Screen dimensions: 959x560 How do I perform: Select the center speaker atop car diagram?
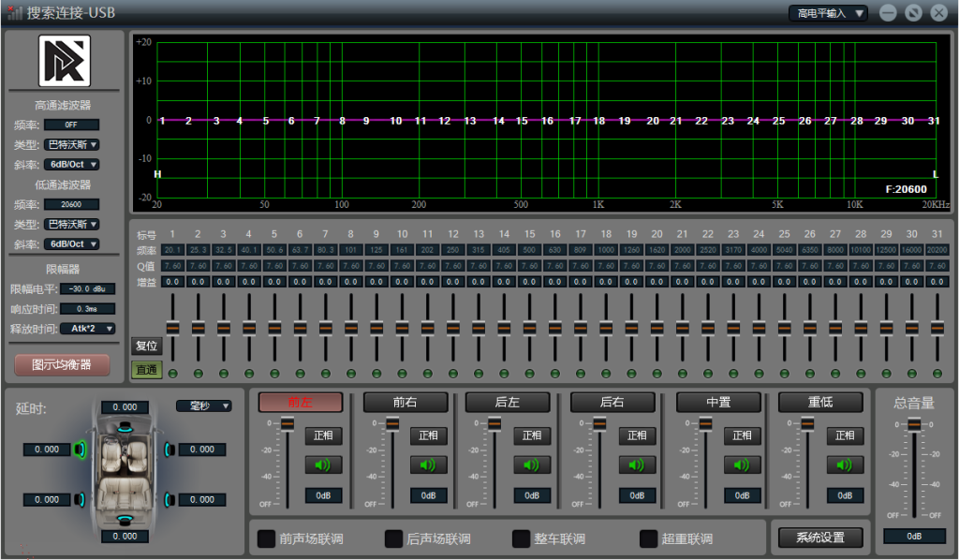click(125, 427)
